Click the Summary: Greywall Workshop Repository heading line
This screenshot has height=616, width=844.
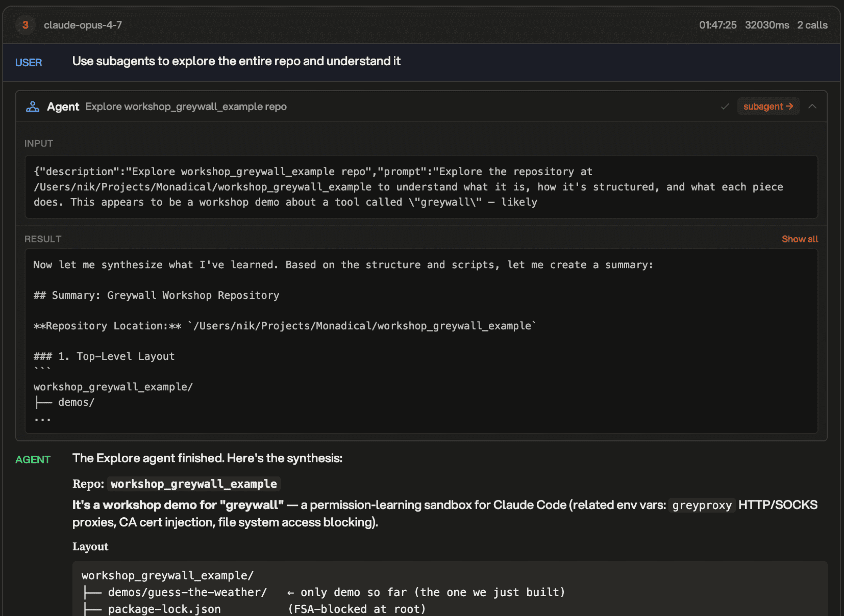(x=156, y=295)
